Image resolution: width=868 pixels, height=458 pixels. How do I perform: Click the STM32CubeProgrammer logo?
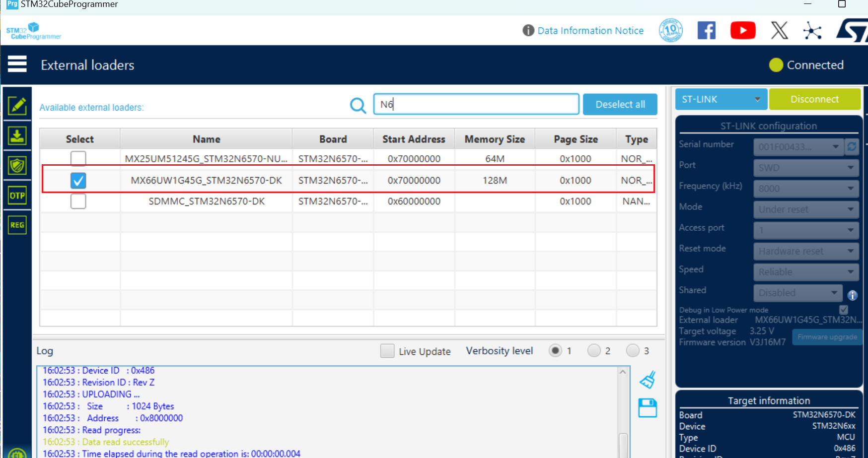(33, 31)
